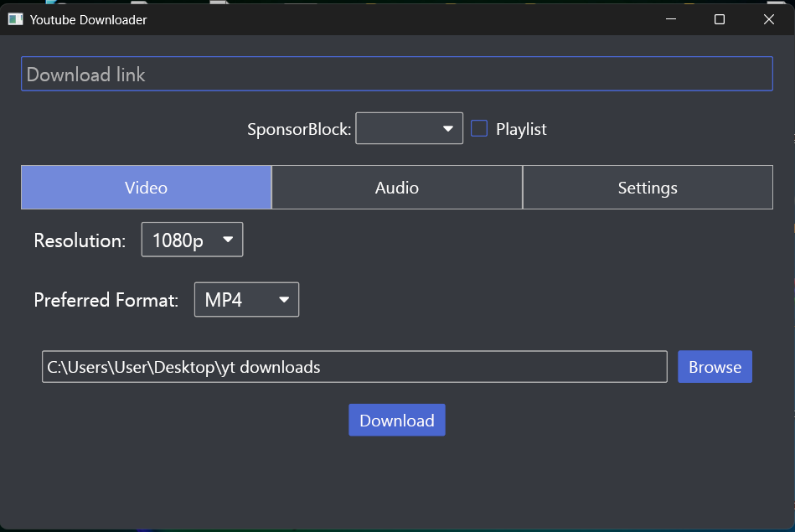Switch to the Audio tab
Image resolution: width=795 pixels, height=532 pixels.
pyautogui.click(x=397, y=188)
